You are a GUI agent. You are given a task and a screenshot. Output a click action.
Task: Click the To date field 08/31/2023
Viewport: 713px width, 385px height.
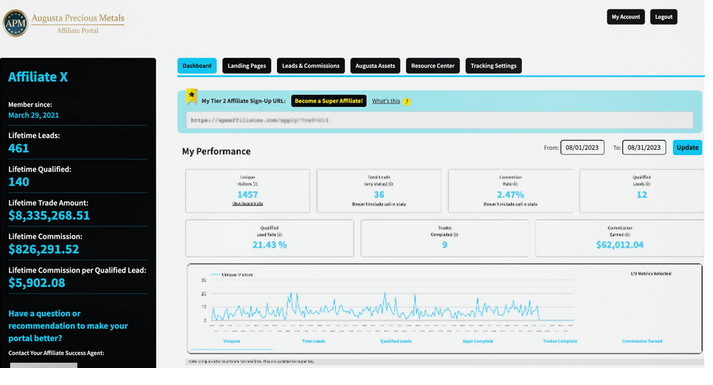click(x=644, y=147)
